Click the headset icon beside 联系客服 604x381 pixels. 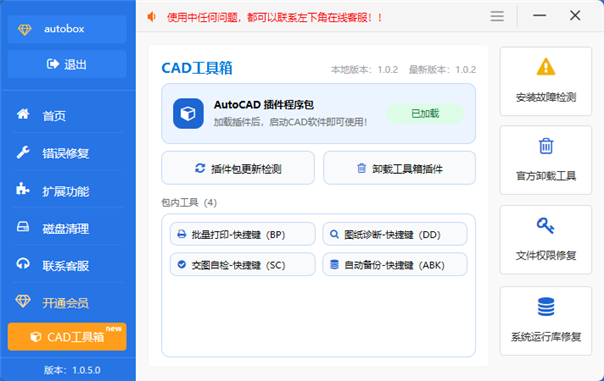[23, 264]
